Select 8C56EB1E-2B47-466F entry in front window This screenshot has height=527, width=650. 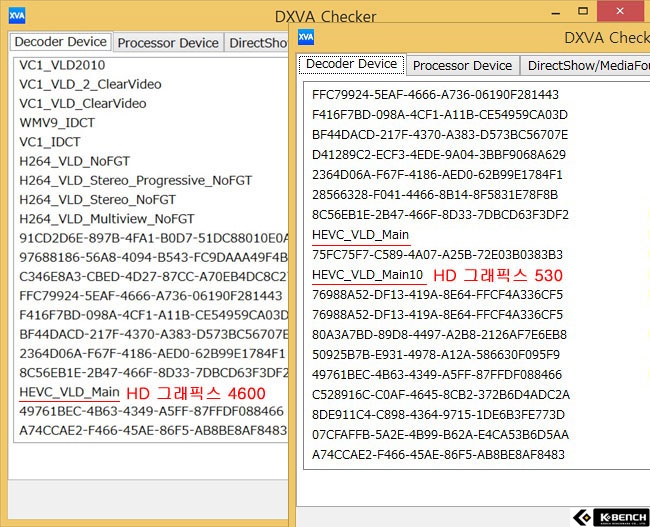(x=440, y=214)
